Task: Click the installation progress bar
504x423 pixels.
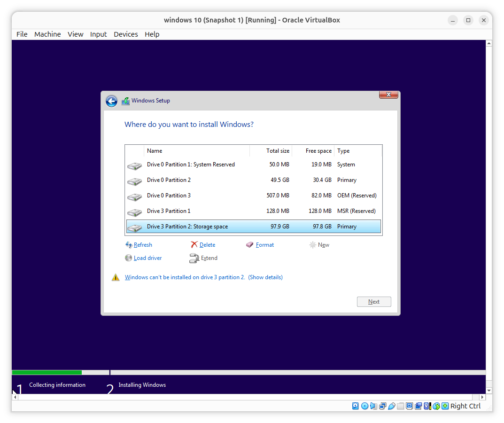Action: 249,373
